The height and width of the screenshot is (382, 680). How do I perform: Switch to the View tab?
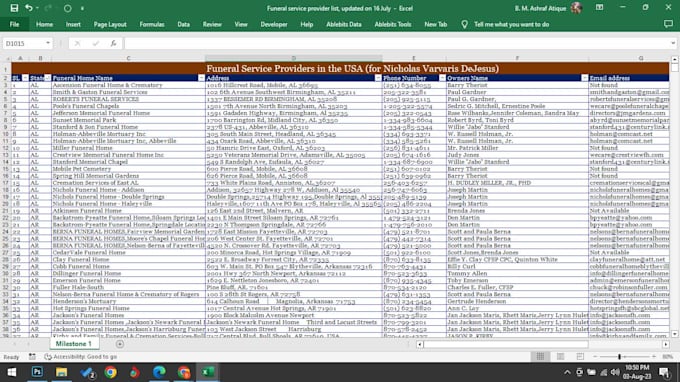click(241, 24)
